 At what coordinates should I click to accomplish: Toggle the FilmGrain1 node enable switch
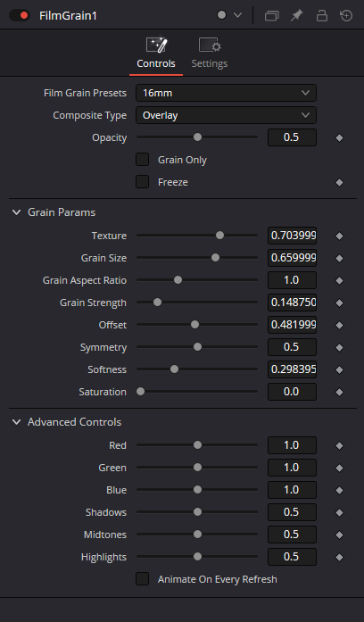20,15
